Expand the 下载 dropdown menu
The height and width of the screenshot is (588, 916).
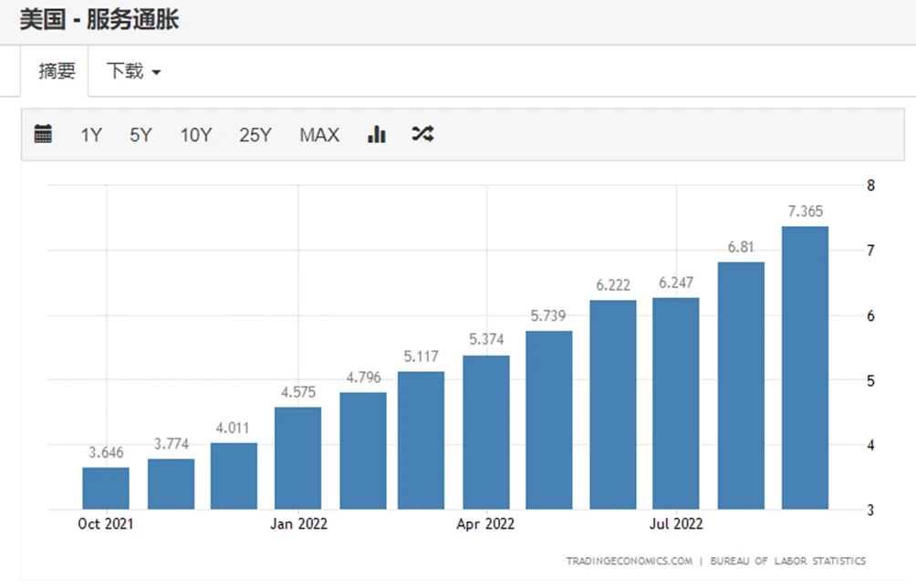point(133,71)
